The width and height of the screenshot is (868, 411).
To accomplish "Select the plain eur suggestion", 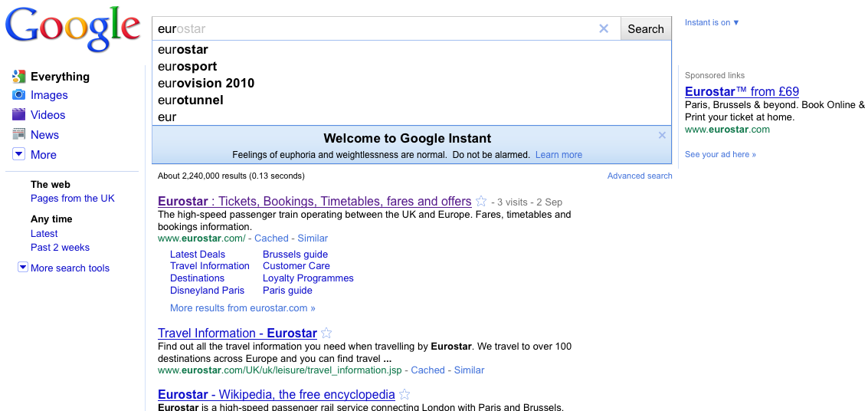I will point(411,117).
